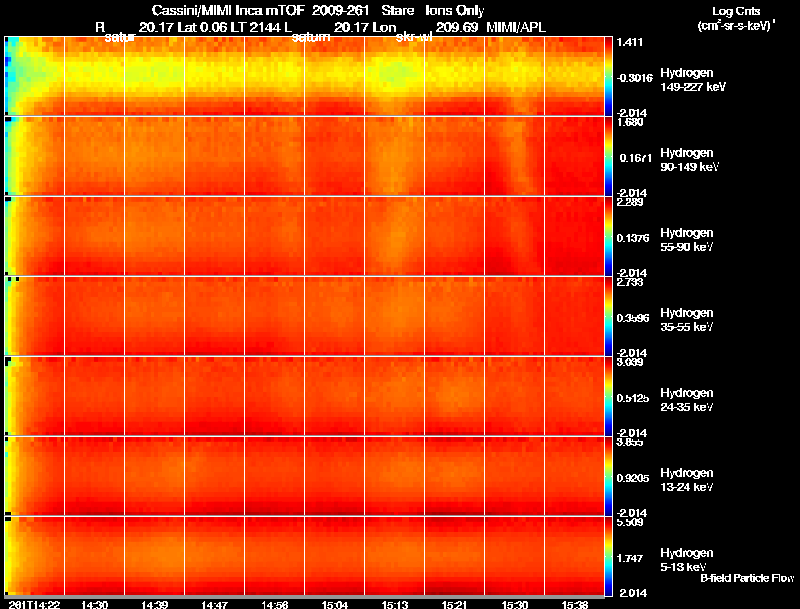Click the '3.039' colorbar maximum value

(x=630, y=363)
